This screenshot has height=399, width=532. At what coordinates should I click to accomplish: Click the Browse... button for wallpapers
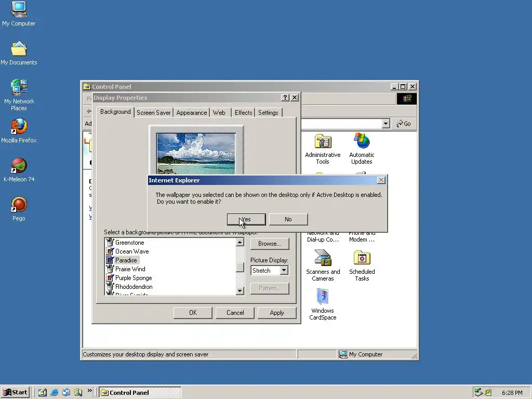point(270,244)
